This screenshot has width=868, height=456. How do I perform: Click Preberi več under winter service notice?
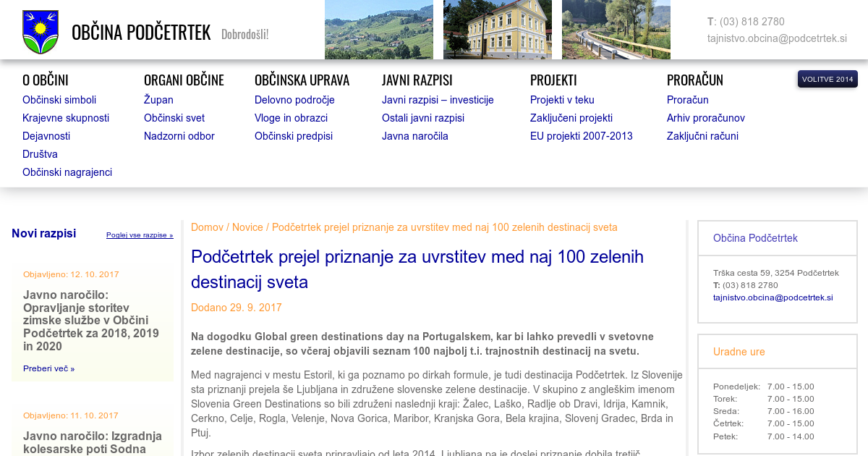tap(48, 368)
